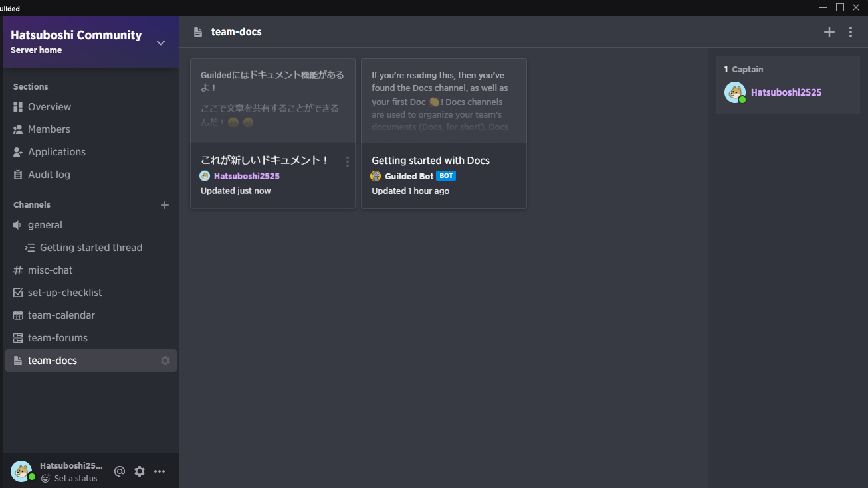This screenshot has width=868, height=488.
Task: Minimize the Guilded window
Action: click(823, 7)
